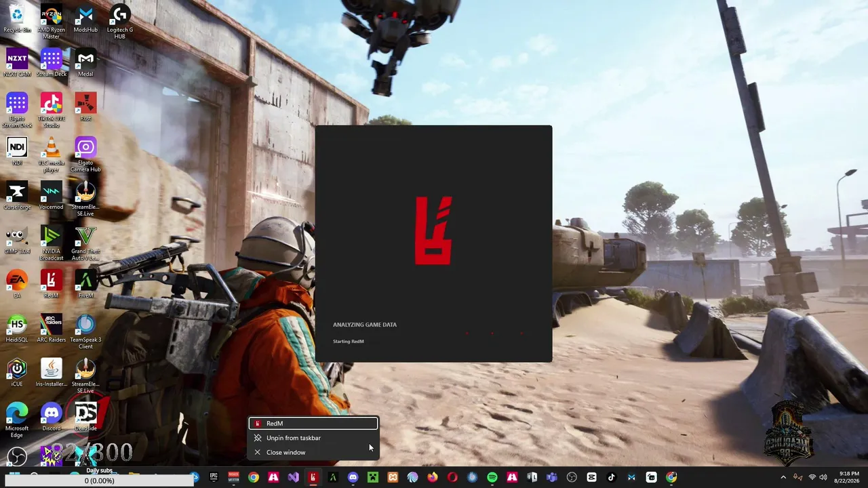Open Minecraft creeper icon in taskbar

pyautogui.click(x=372, y=477)
